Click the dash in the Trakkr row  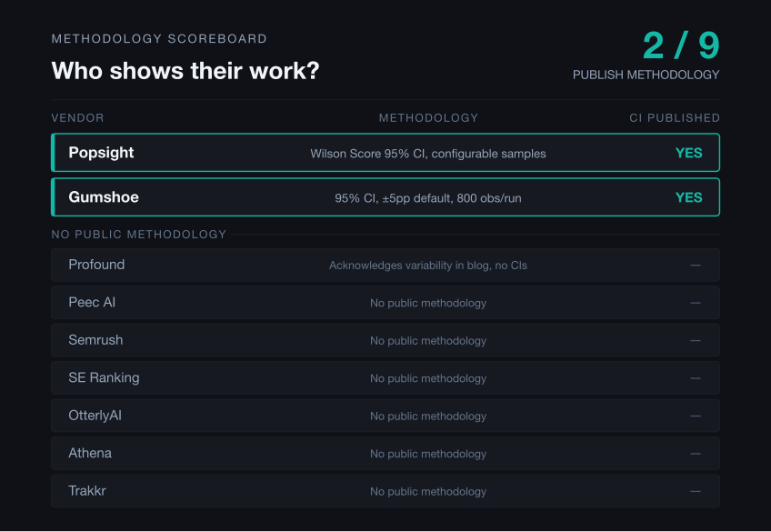(696, 491)
